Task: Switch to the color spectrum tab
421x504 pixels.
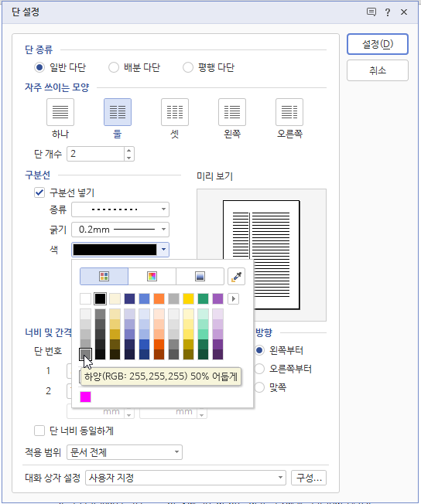Action: 152,277
